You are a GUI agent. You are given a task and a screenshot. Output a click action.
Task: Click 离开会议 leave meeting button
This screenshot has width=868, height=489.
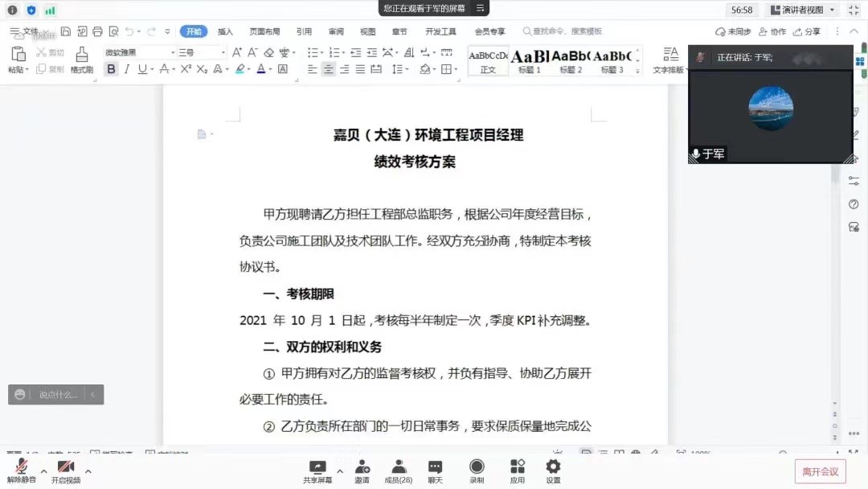click(x=821, y=472)
